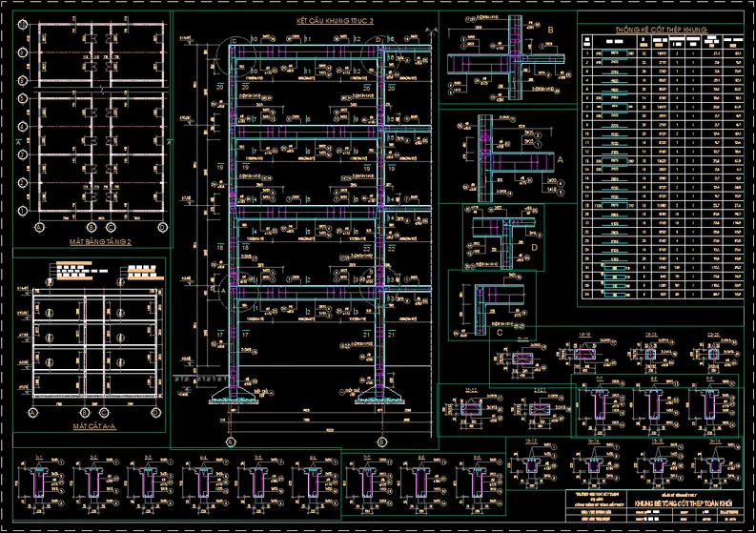The width and height of the screenshot is (756, 533).
Task: Pick grid bubble 'D' under the floor plan
Action: pos(162,227)
